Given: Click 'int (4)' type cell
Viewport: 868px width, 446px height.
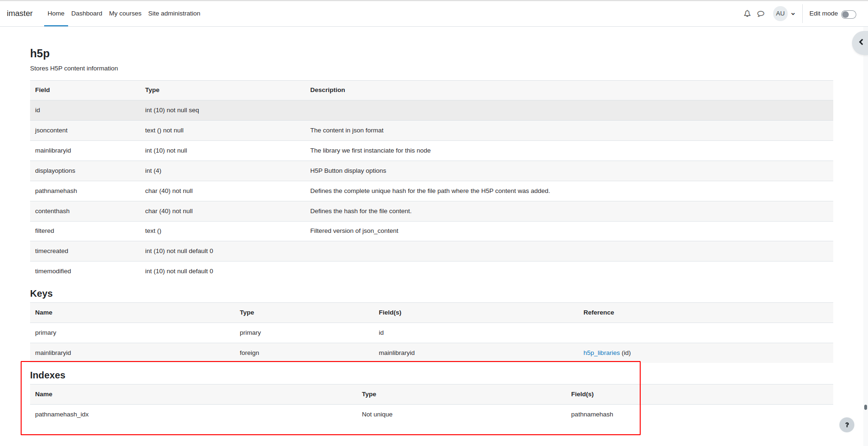Looking at the screenshot, I should click(153, 171).
